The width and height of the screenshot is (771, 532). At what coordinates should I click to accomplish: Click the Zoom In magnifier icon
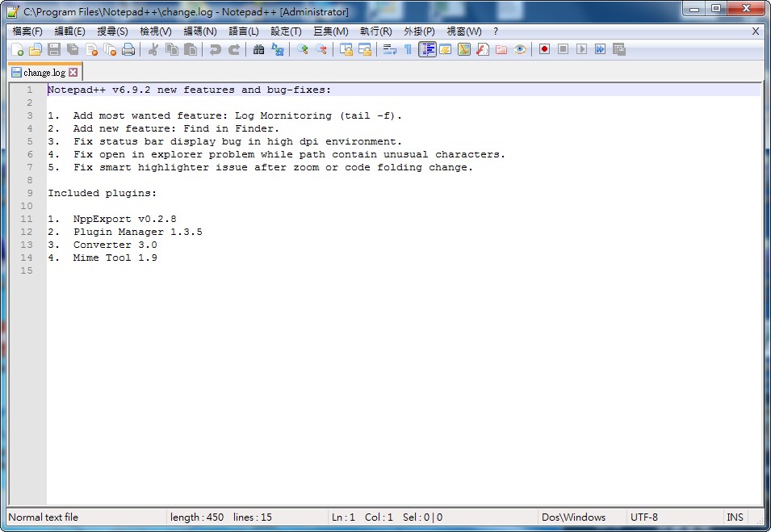303,49
